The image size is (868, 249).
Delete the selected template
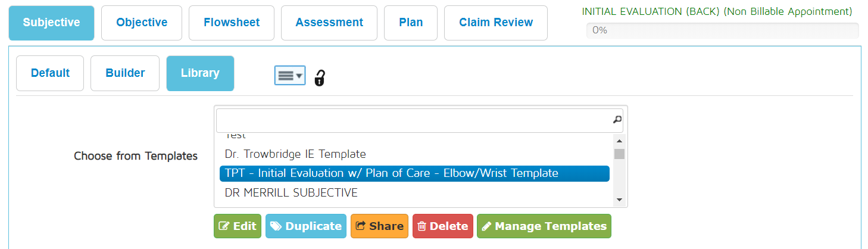click(x=443, y=226)
